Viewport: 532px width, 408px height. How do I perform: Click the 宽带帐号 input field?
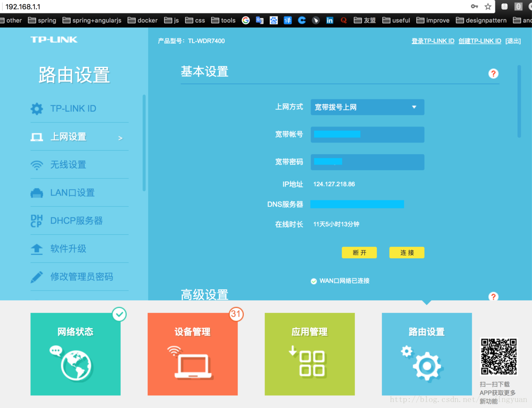pos(367,134)
